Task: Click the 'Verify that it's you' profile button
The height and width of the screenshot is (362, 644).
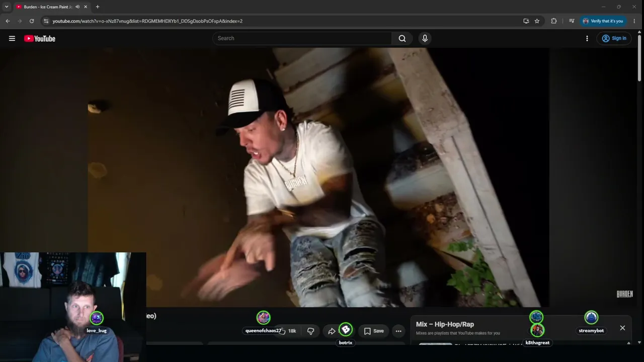Action: coord(603,21)
